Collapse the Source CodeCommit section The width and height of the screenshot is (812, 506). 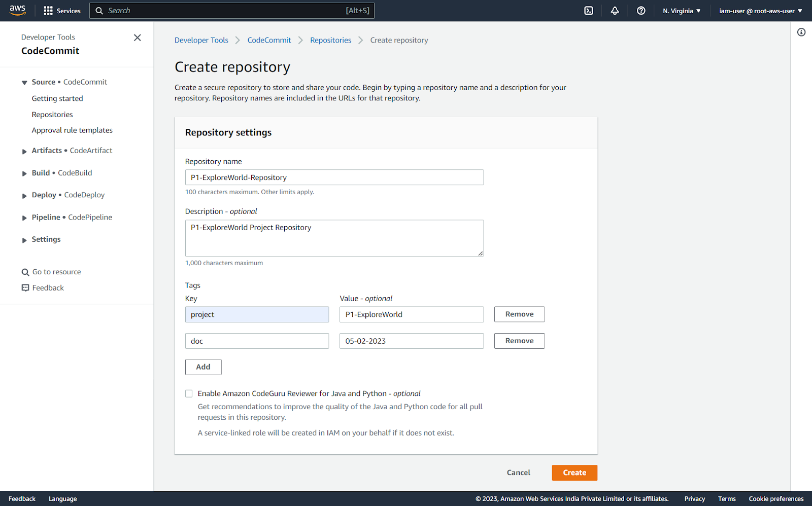pos(24,82)
